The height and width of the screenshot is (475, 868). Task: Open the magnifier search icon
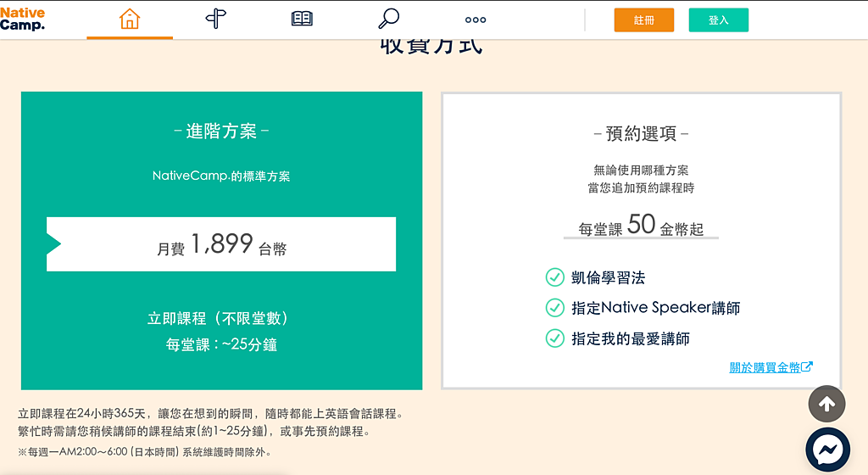[388, 19]
